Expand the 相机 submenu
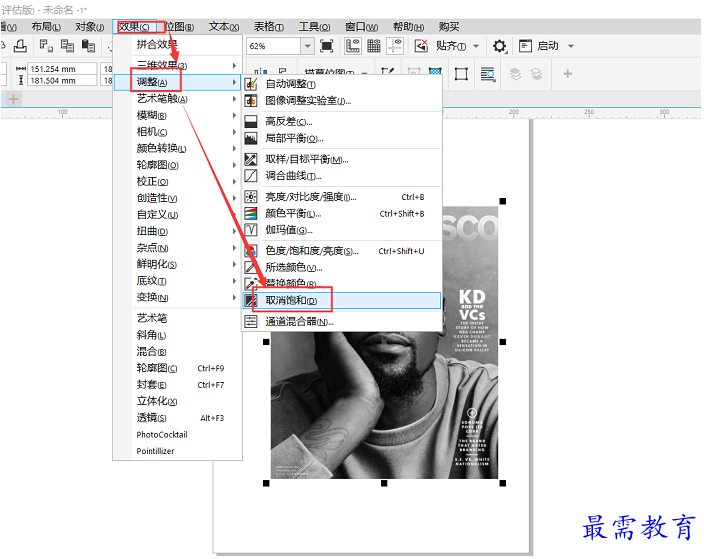 (234, 132)
